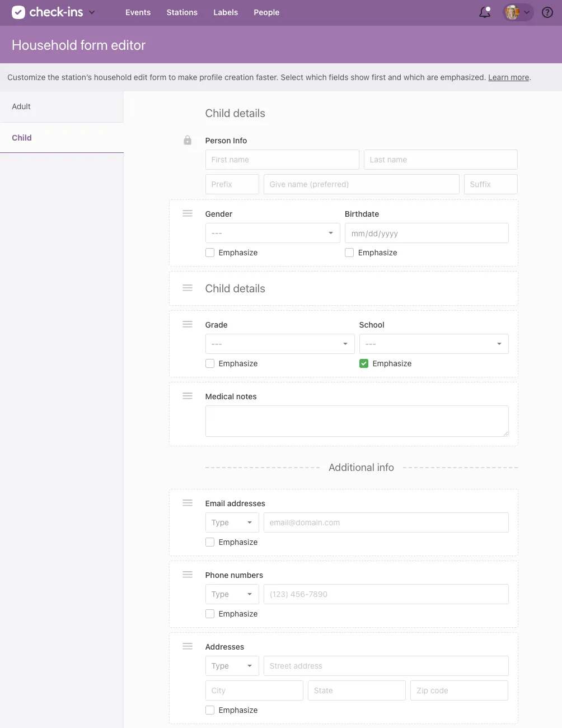
Task: Click the drag handle for Email addresses
Action: pyautogui.click(x=188, y=503)
